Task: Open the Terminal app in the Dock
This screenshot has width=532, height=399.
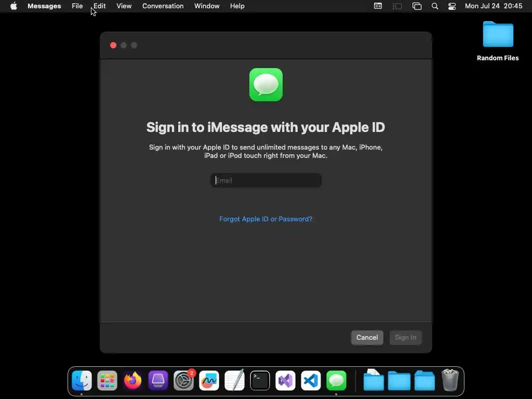Action: click(x=260, y=380)
